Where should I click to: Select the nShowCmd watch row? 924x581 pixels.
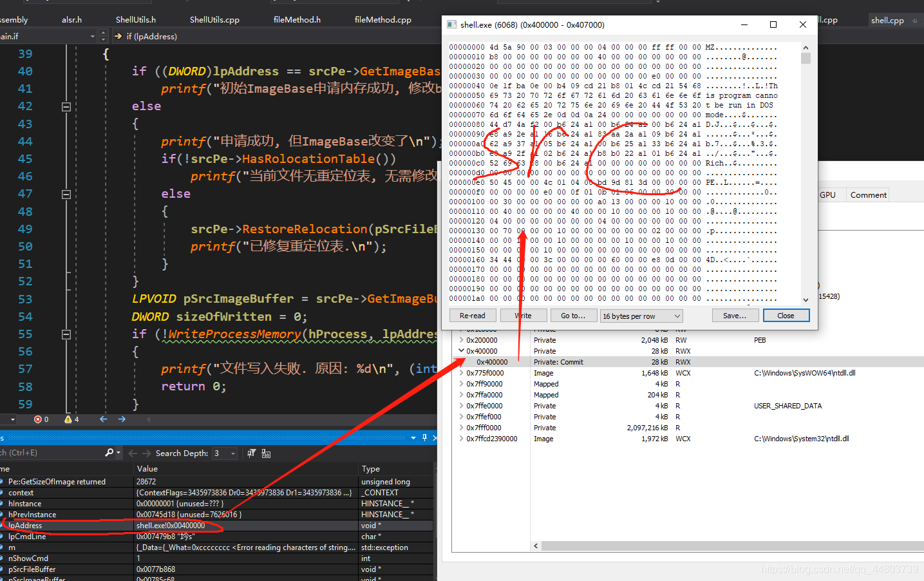pos(216,558)
